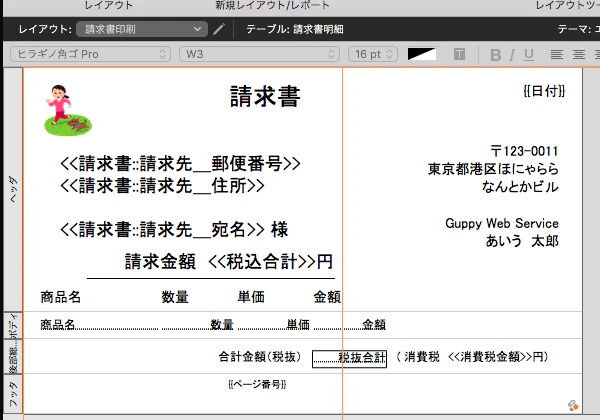This screenshot has height=420, width=600.
Task: Open the font family dropdown ヒラギノ角ゴ Pro
Action: pyautogui.click(x=90, y=54)
